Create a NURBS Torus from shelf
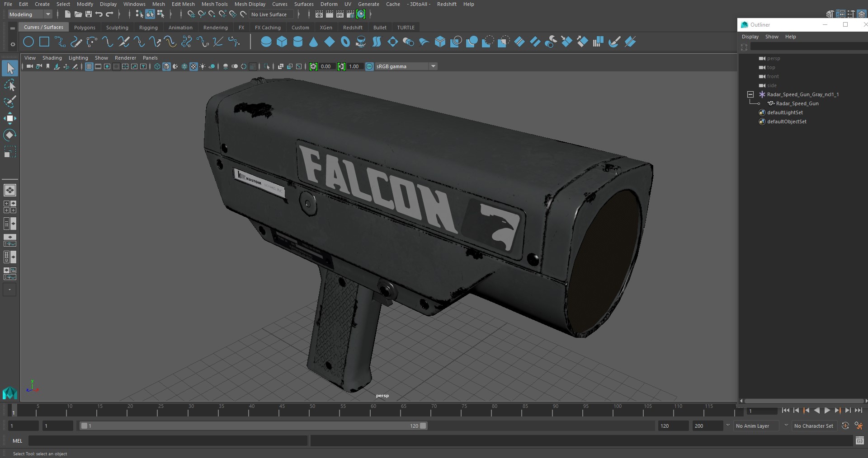The width and height of the screenshot is (868, 458). coord(345,42)
